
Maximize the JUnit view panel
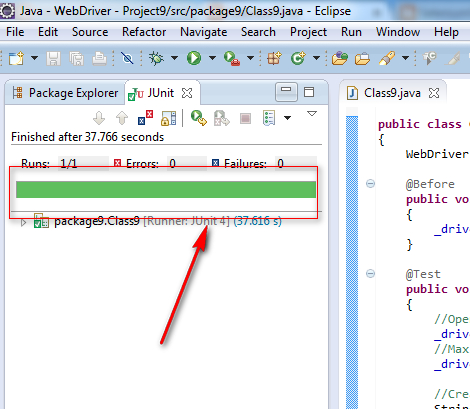point(309,92)
